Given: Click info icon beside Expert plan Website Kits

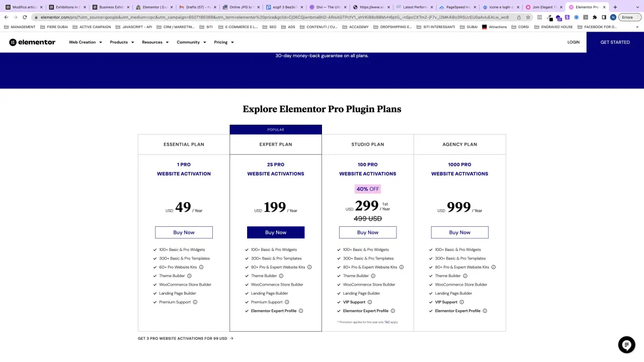Looking at the screenshot, I should [309, 267].
